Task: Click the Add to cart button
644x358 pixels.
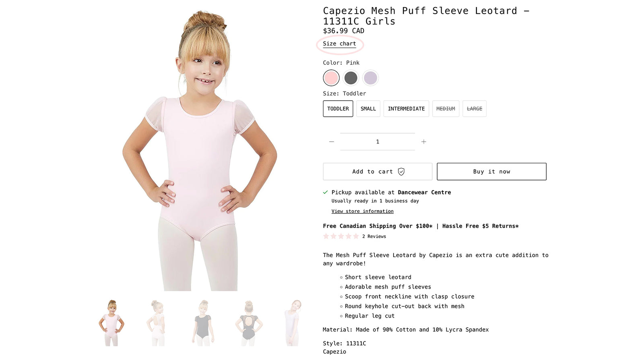Action: pyautogui.click(x=378, y=172)
